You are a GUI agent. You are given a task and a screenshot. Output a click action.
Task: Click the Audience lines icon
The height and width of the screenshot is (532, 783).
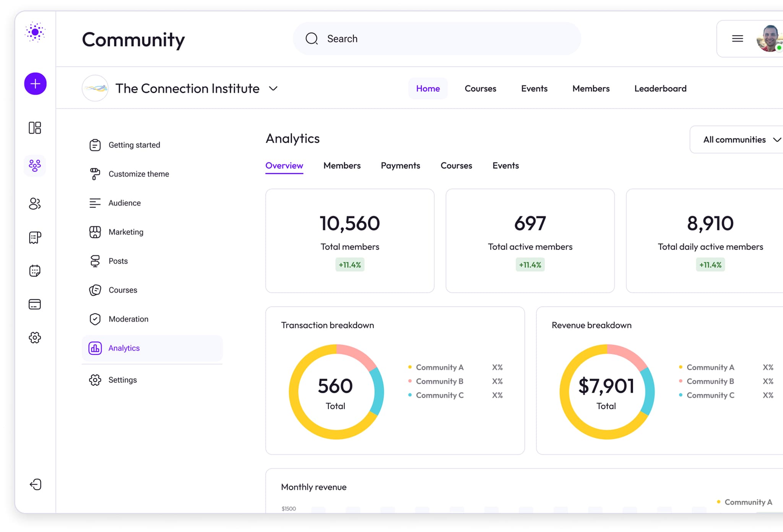tap(95, 203)
